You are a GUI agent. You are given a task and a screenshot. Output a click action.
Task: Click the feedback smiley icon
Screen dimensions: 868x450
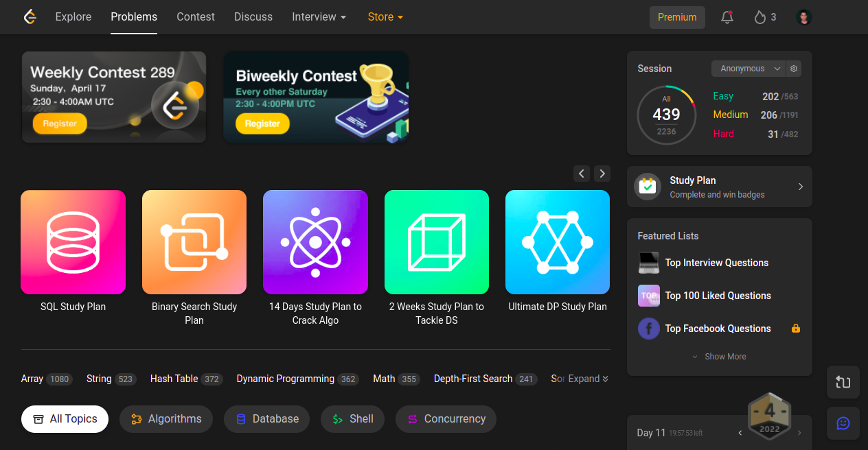[843, 423]
